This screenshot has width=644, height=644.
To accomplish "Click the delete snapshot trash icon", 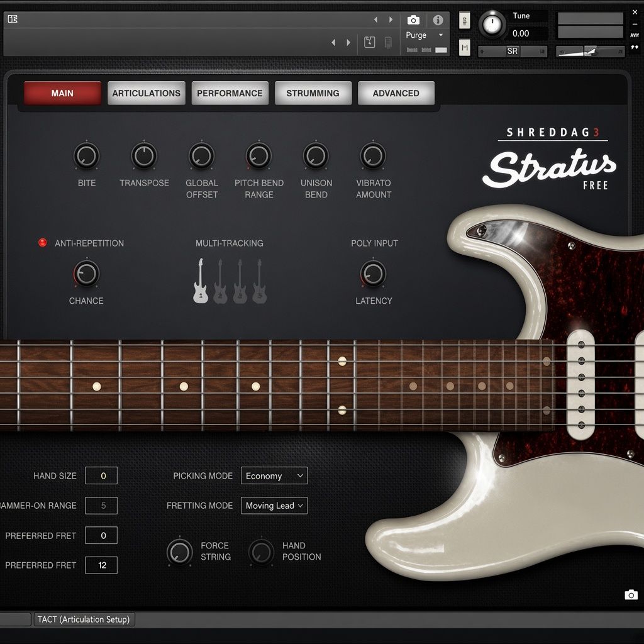I will [x=387, y=42].
